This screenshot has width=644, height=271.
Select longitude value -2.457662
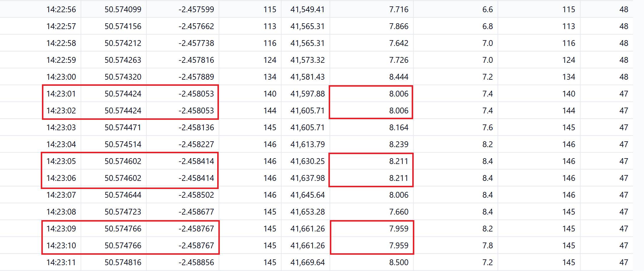click(196, 26)
